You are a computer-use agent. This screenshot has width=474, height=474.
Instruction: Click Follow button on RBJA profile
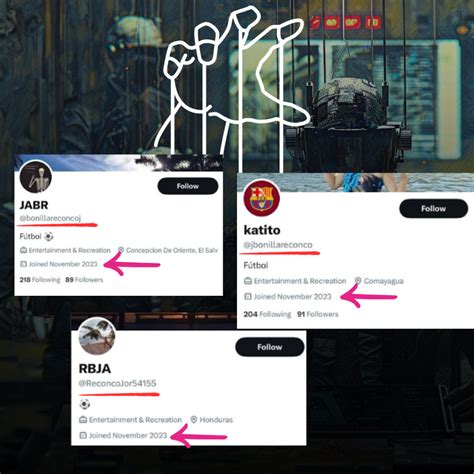270,347
